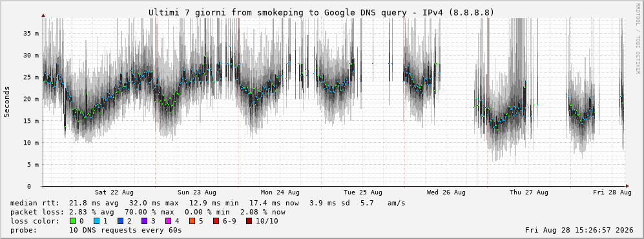Click the 'Tue 25 Aug' date label
This screenshot has height=239, width=644.
pyautogui.click(x=363, y=192)
